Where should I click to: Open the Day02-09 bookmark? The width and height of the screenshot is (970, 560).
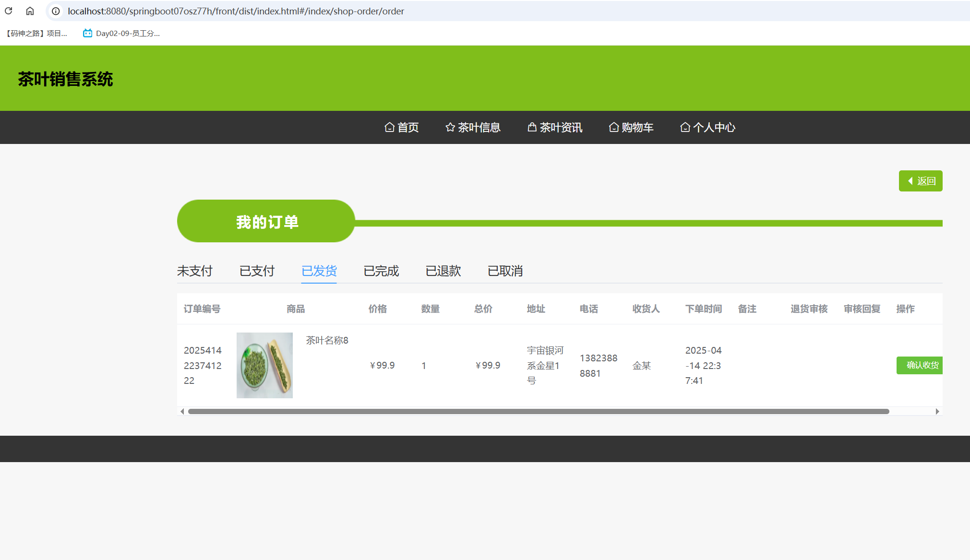pyautogui.click(x=121, y=33)
